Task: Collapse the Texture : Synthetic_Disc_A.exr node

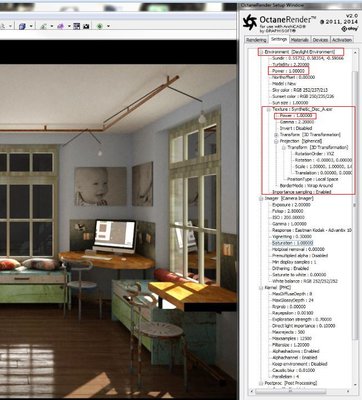Action: coord(269,109)
